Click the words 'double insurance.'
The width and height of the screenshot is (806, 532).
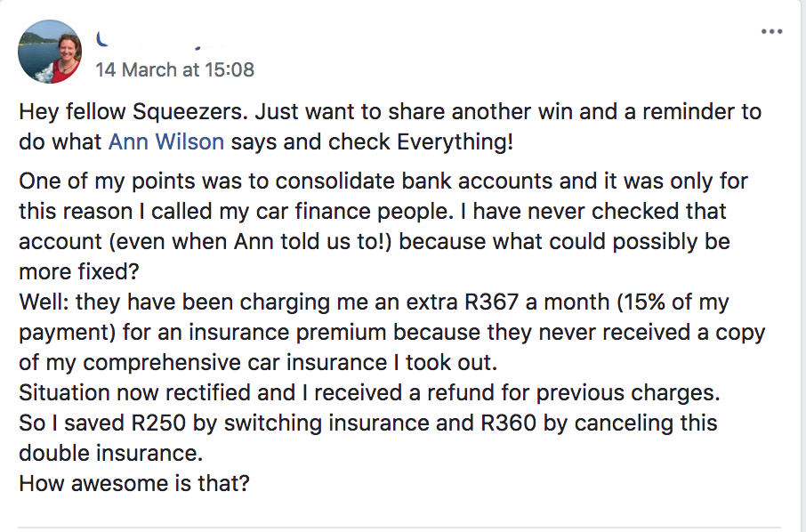click(109, 453)
